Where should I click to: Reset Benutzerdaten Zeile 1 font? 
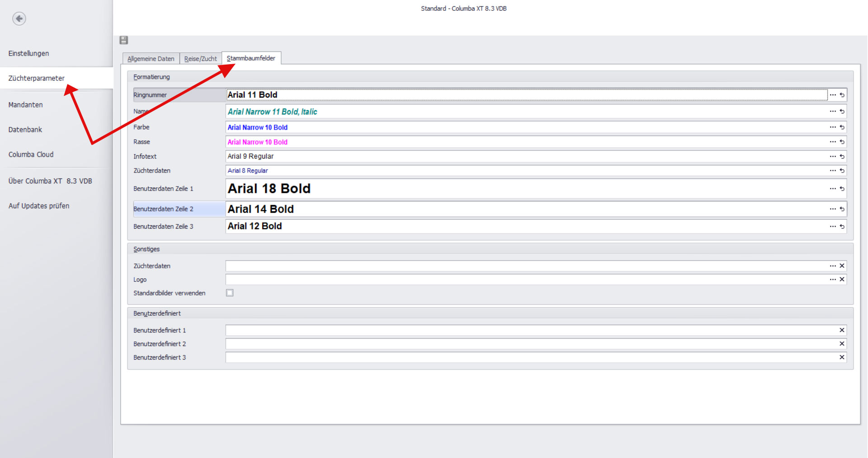[842, 189]
